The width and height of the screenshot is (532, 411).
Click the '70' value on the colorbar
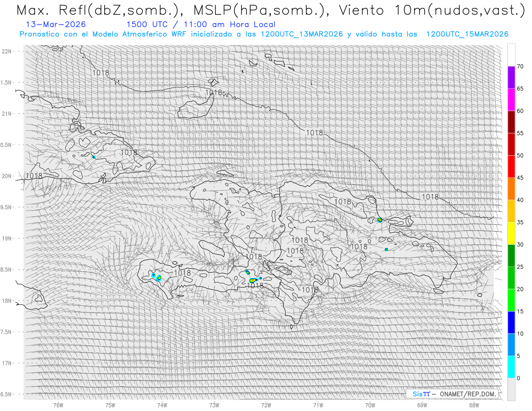tap(520, 67)
